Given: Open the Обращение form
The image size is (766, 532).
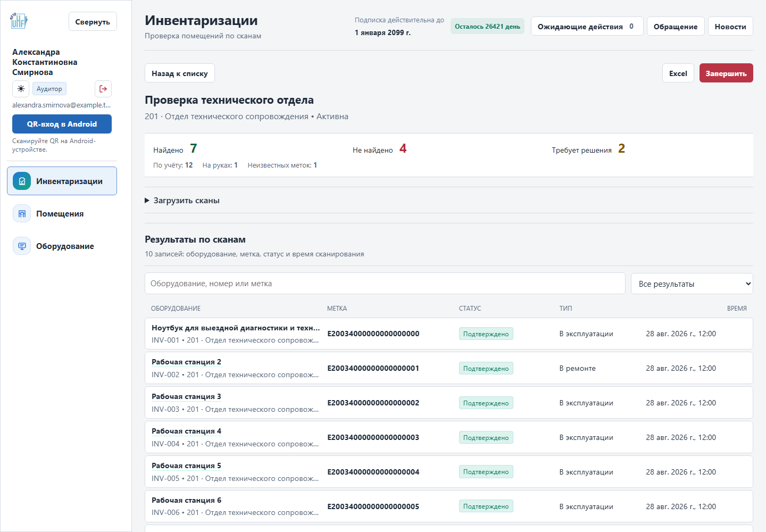Looking at the screenshot, I should [x=676, y=26].
